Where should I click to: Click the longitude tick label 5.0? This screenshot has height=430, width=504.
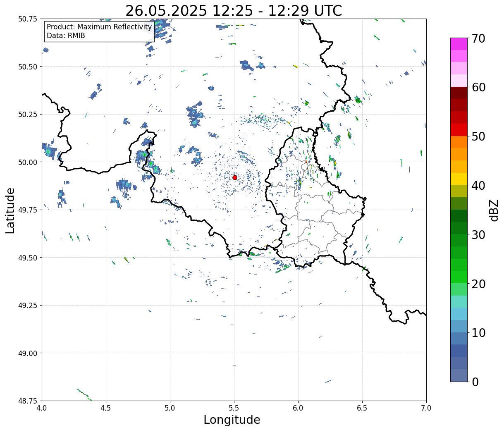point(170,408)
